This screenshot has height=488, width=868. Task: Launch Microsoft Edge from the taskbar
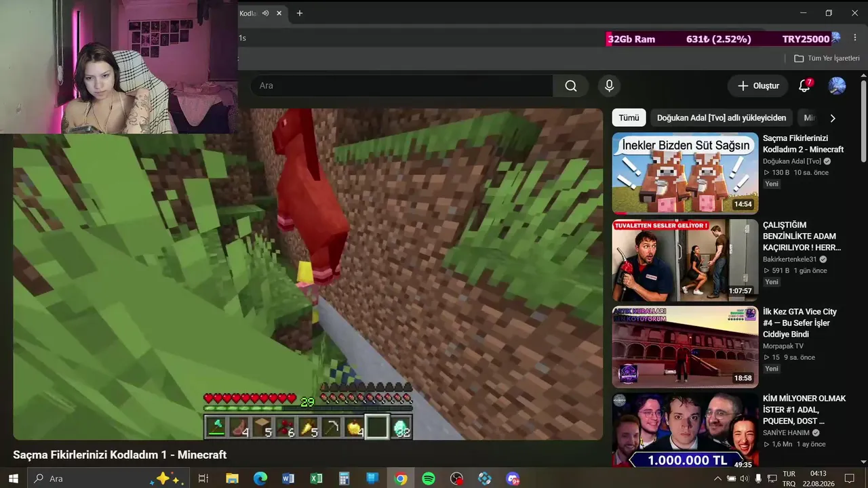(x=260, y=479)
